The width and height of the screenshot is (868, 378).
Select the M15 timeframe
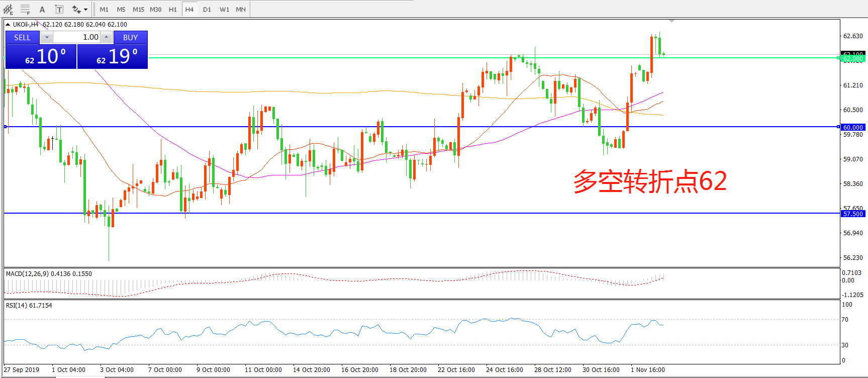(x=138, y=10)
